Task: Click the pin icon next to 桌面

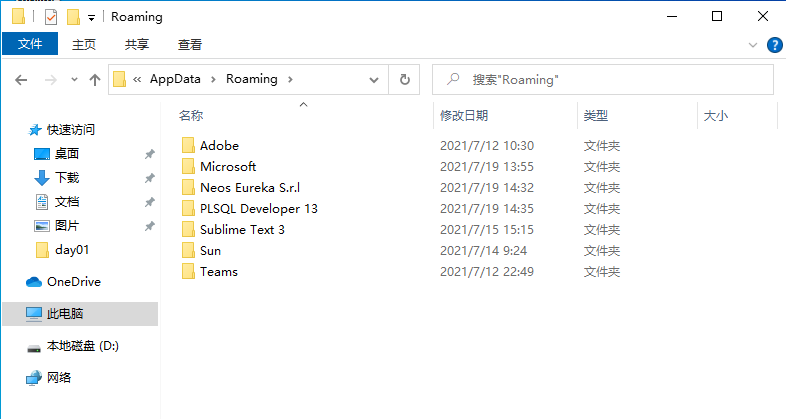Action: tap(149, 154)
